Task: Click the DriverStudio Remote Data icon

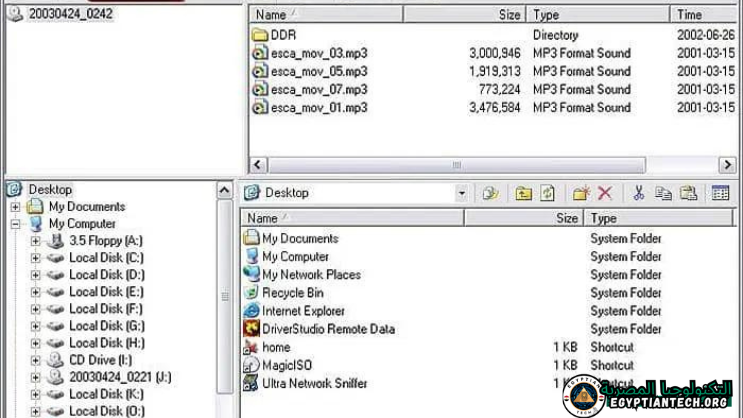Action: click(x=251, y=328)
